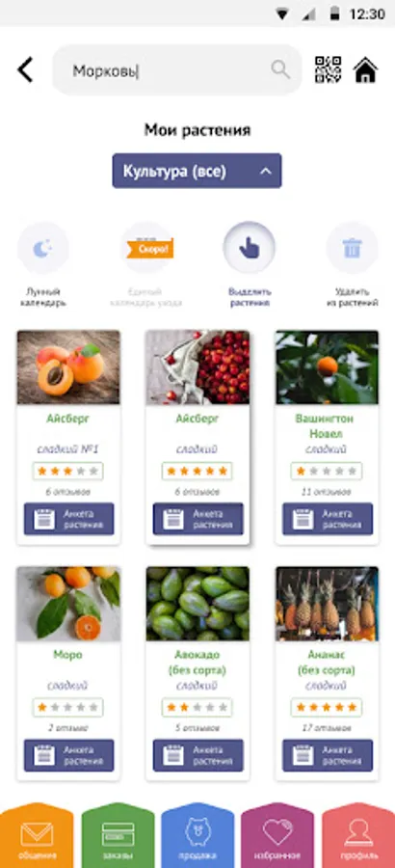Tap the search magnifier icon
The image size is (395, 868).
click(280, 69)
